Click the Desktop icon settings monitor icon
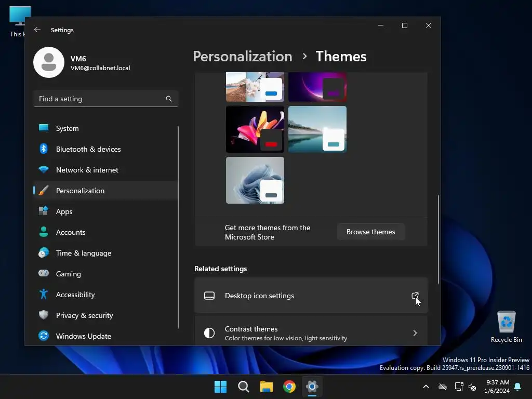Image resolution: width=532 pixels, height=399 pixels. point(209,296)
